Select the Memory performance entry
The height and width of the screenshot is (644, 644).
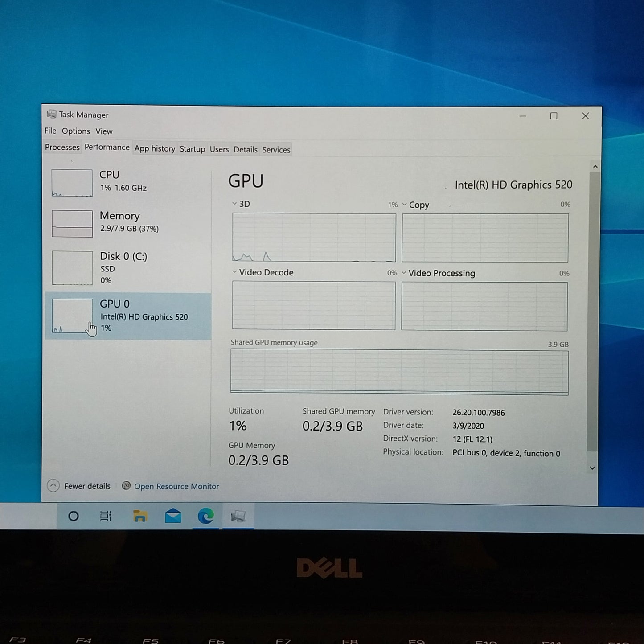[x=128, y=223]
